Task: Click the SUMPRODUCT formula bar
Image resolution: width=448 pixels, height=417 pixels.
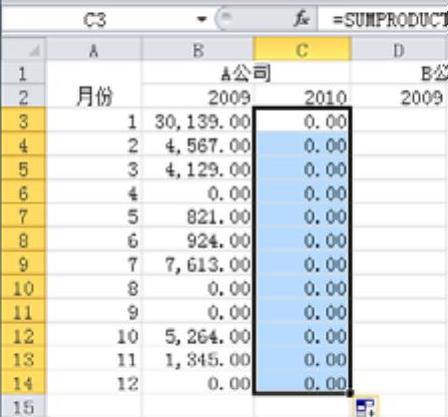Action: (x=383, y=19)
